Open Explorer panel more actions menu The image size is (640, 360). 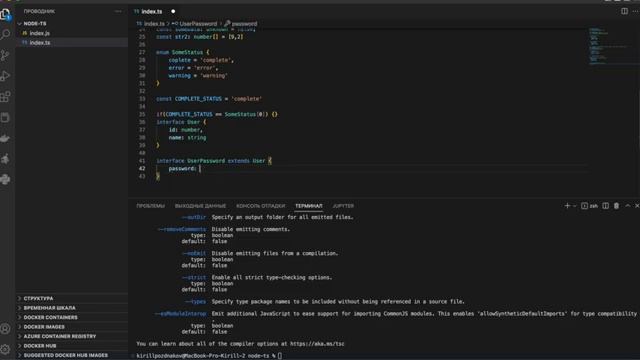pyautogui.click(x=118, y=11)
